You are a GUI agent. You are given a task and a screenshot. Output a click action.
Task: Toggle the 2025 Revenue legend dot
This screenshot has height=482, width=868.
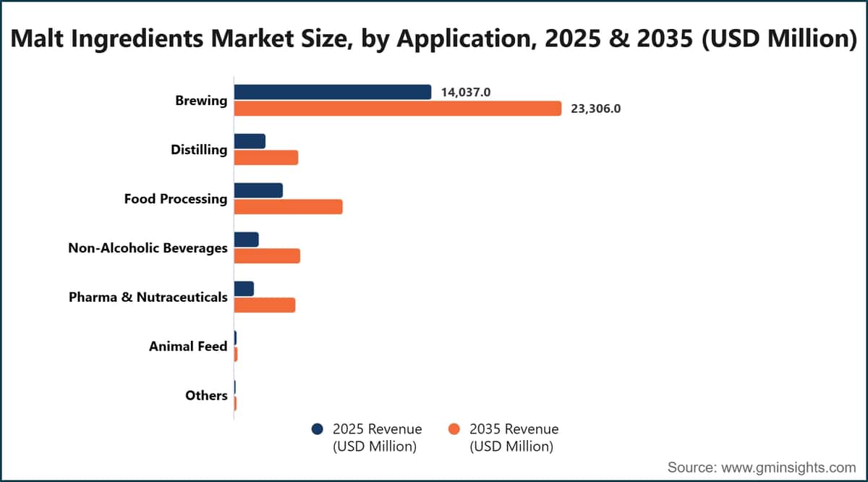click(x=317, y=429)
